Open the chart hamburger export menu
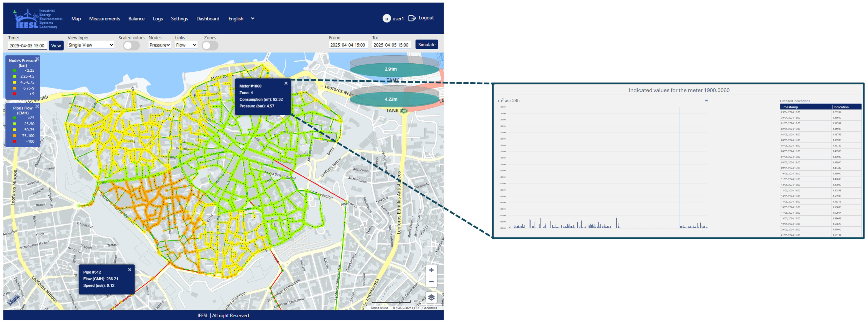Screen dimensions: 868x323 pyautogui.click(x=707, y=101)
